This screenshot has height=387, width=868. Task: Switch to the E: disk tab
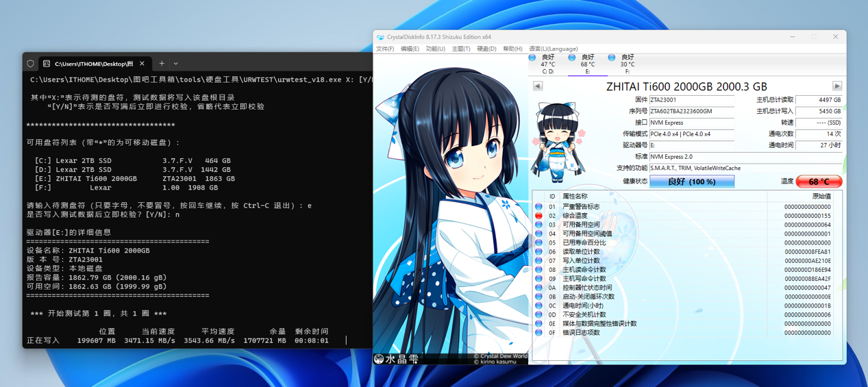[x=587, y=64]
